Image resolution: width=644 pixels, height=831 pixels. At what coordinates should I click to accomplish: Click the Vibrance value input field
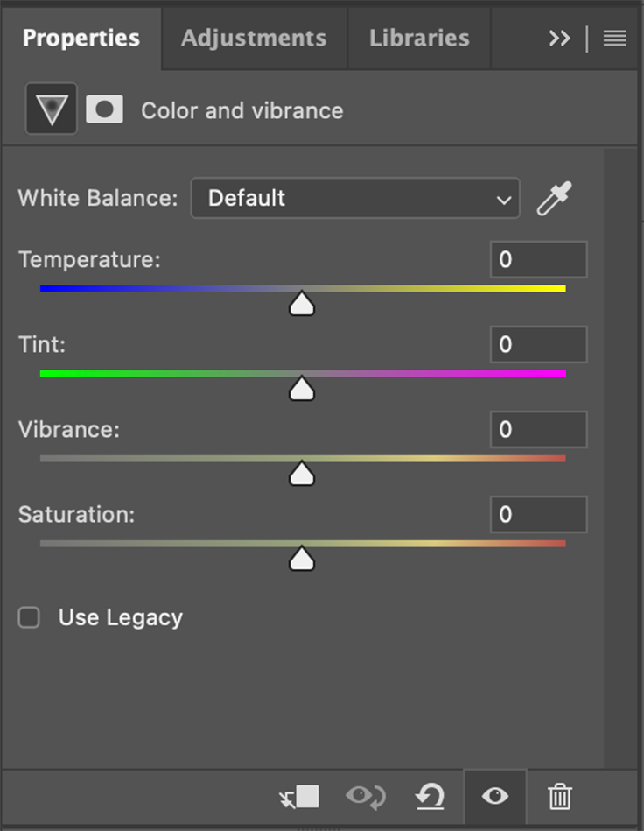click(538, 429)
